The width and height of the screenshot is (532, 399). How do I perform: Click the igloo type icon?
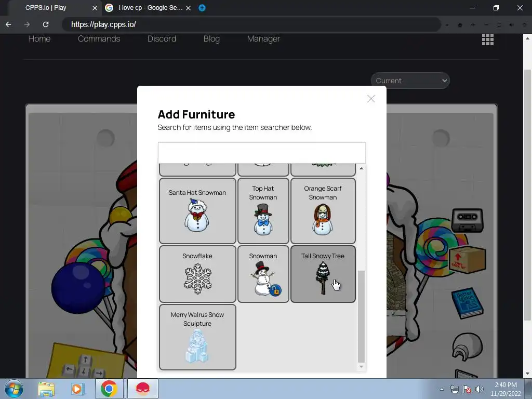pyautogui.click(x=467, y=347)
